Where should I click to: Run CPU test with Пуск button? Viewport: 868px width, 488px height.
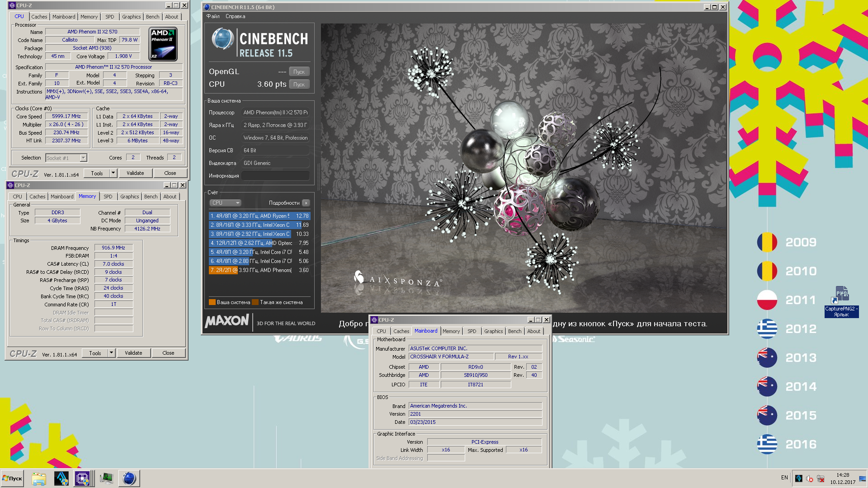coord(299,84)
